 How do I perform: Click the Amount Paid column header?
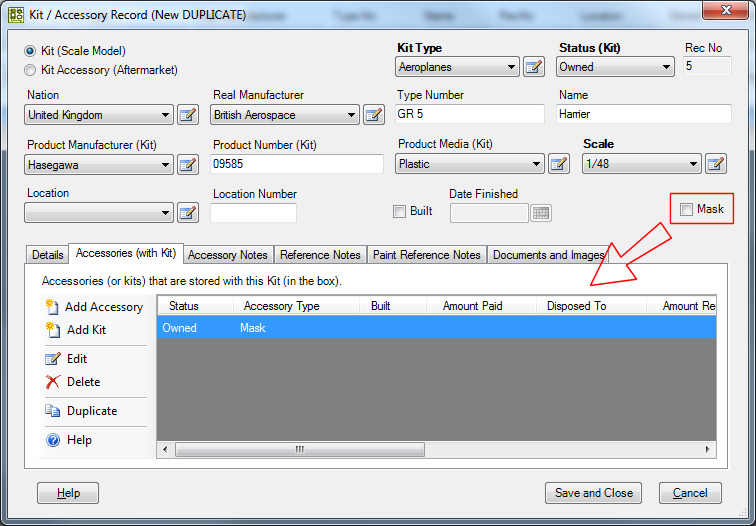[481, 306]
